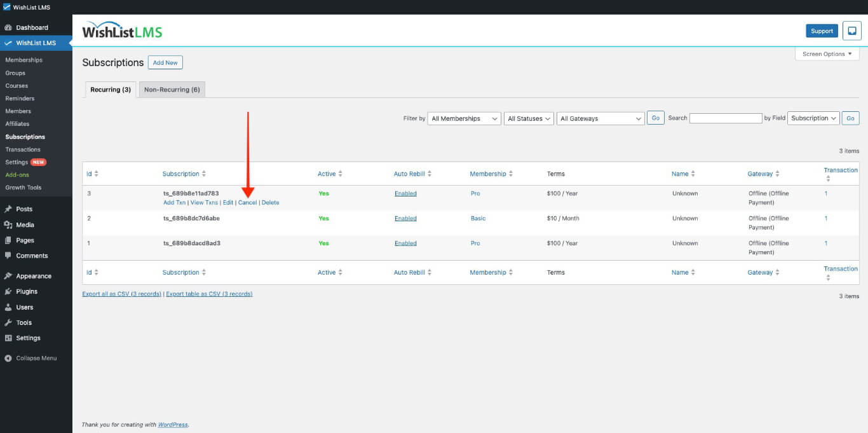Image resolution: width=868 pixels, height=433 pixels.
Task: Open the All Gateways filter dropdown
Action: 600,118
